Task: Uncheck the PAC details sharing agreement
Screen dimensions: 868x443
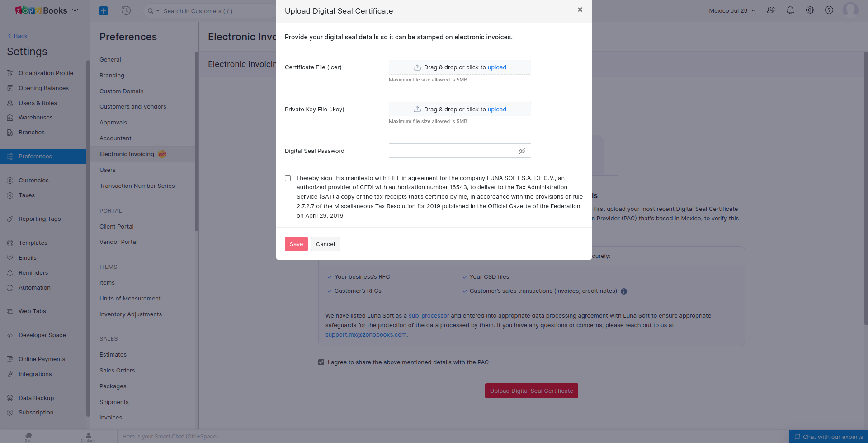Action: (321, 362)
